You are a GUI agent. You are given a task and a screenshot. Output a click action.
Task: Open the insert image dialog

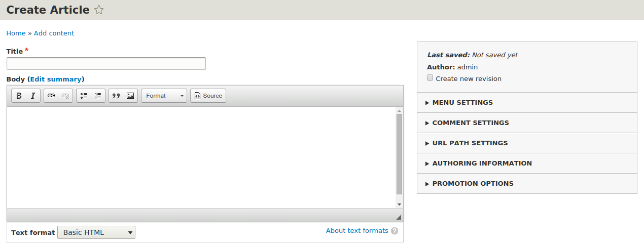130,96
